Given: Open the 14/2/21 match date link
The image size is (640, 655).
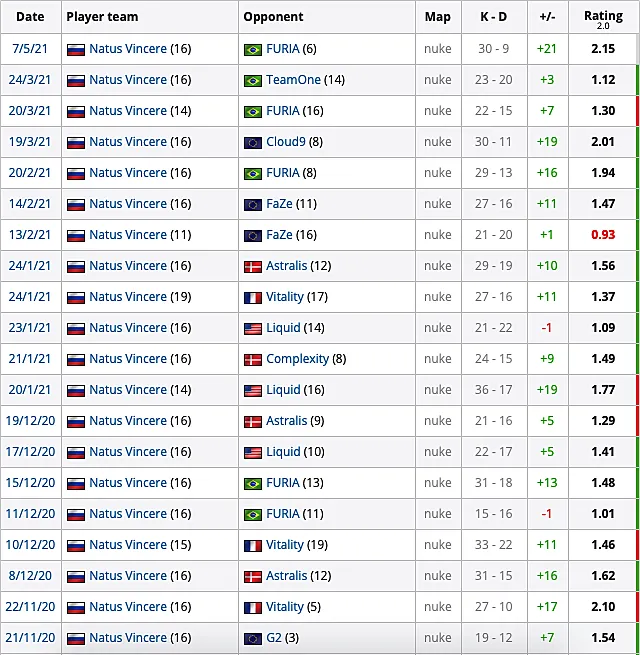Looking at the screenshot, I should pos(30,203).
